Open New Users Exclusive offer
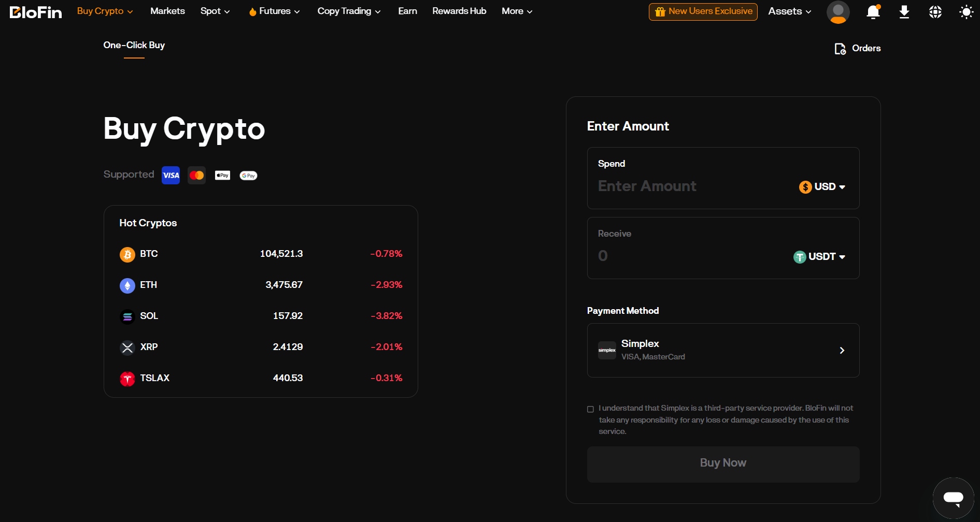This screenshot has width=980, height=522. (x=703, y=11)
